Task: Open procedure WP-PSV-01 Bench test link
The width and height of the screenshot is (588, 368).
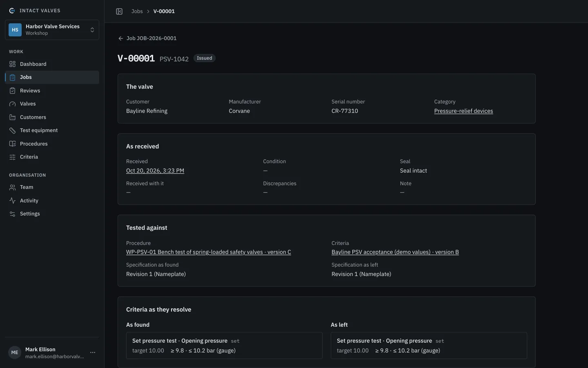Action: coord(209,252)
